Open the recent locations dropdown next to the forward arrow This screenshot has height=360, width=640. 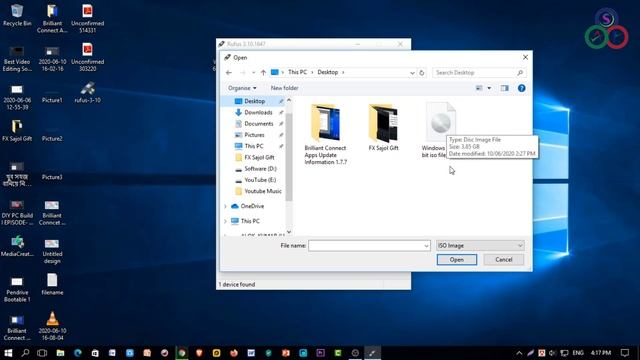[253, 73]
